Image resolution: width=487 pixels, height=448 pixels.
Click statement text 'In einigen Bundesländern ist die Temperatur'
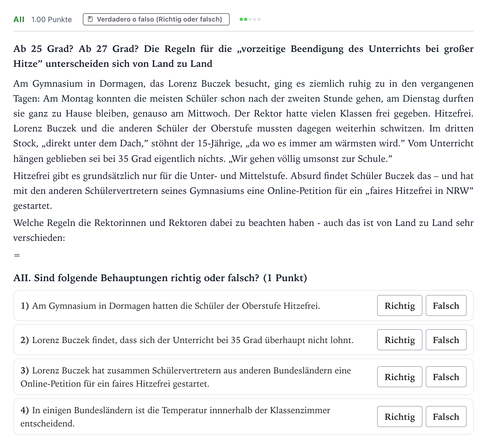[x=175, y=417]
